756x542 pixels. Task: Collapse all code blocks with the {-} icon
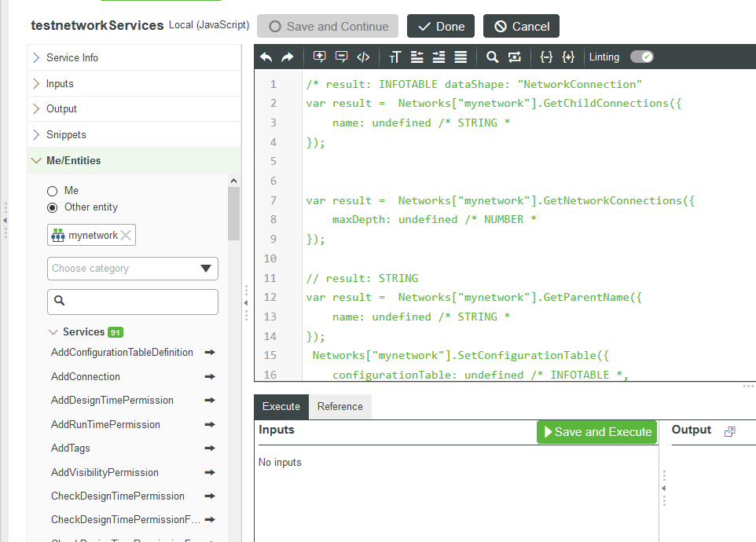coord(546,57)
